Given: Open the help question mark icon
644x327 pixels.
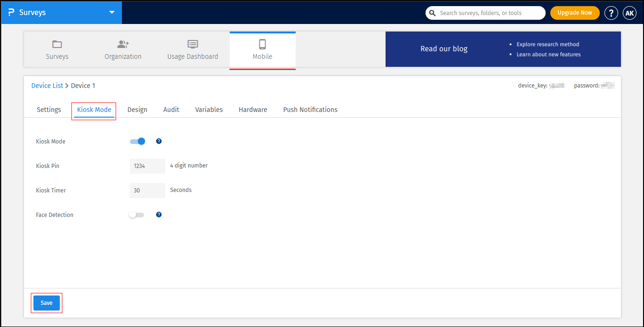Looking at the screenshot, I should (611, 13).
